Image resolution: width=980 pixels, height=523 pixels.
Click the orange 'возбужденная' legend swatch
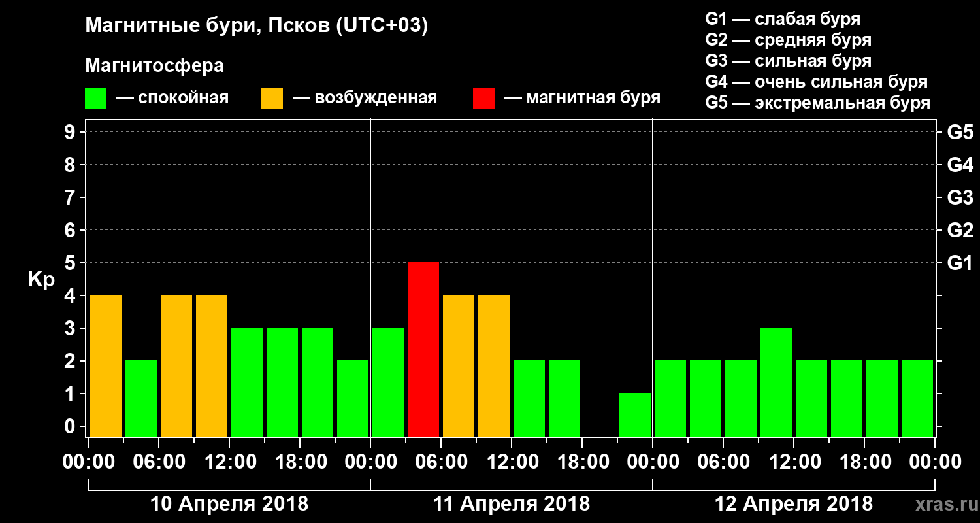coord(272,98)
